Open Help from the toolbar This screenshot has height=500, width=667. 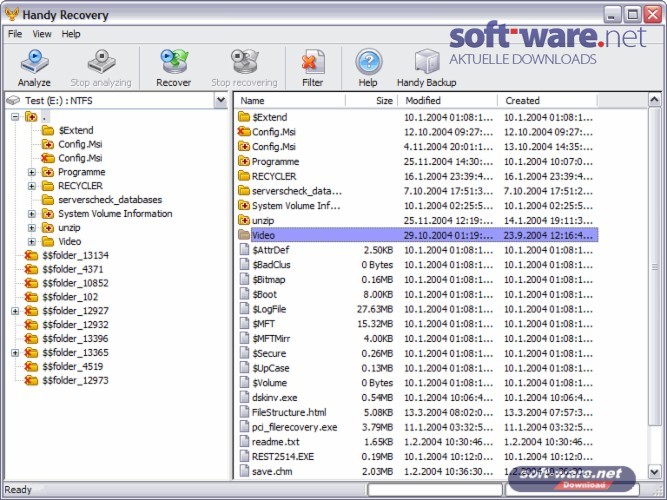coord(368,62)
